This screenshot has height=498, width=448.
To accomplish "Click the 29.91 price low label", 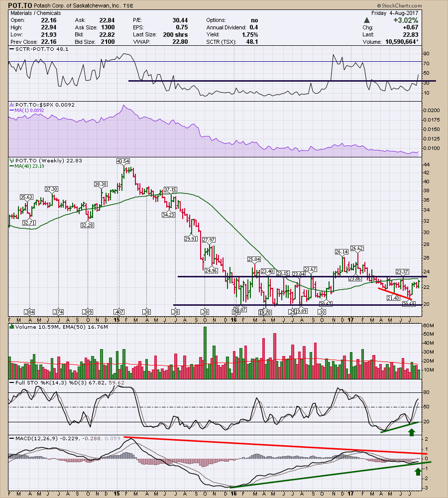I will pos(191,239).
